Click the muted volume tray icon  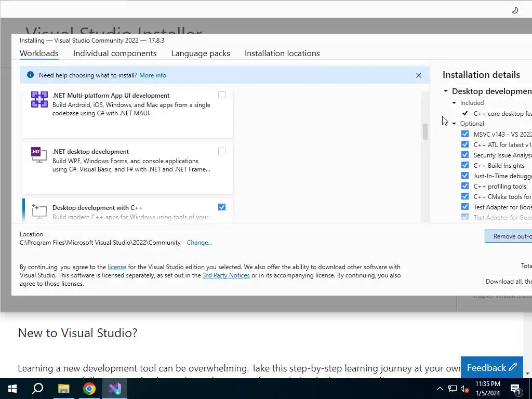click(465, 389)
